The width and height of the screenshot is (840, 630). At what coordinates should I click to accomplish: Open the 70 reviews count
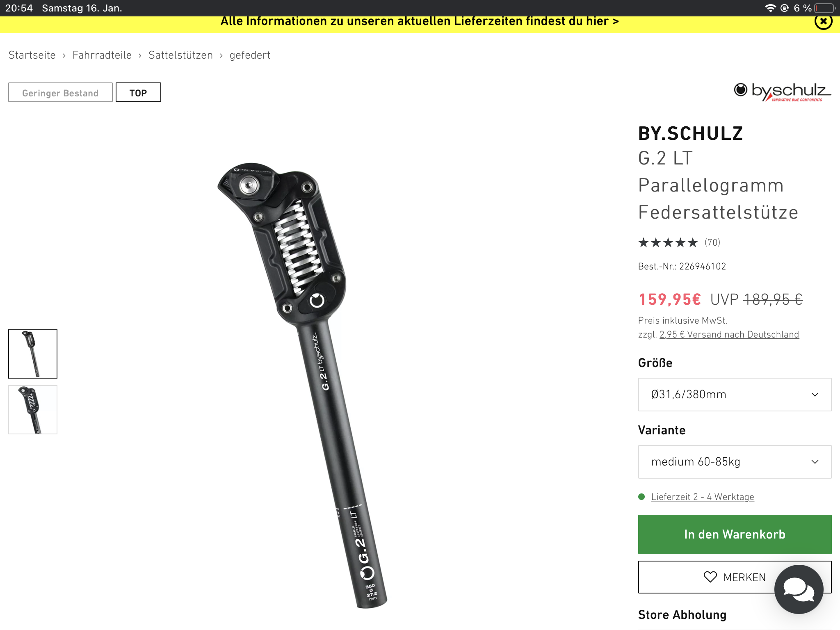click(712, 243)
